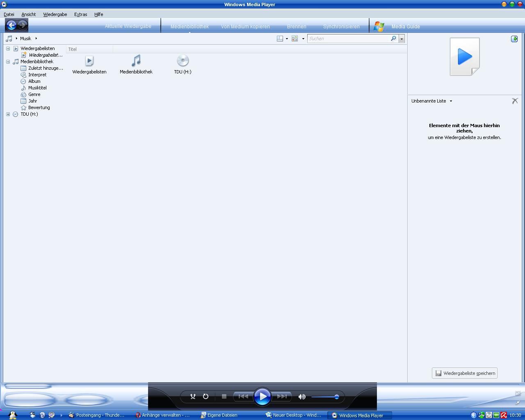Click the big Play button

click(262, 397)
